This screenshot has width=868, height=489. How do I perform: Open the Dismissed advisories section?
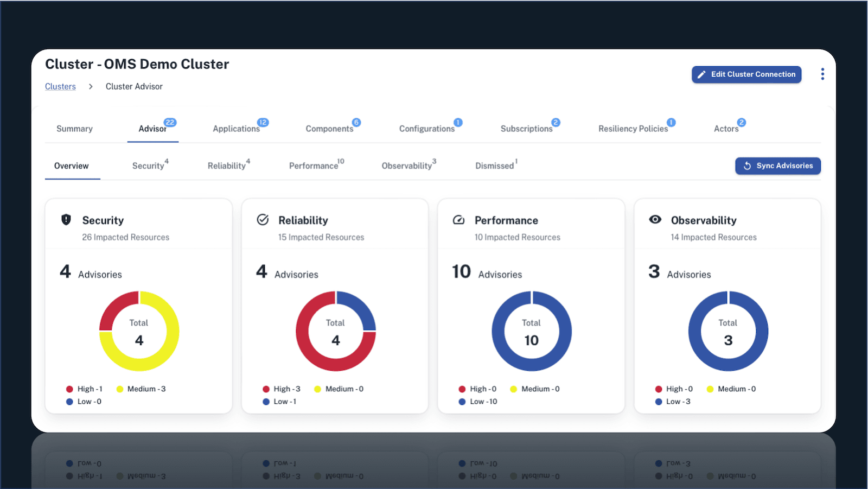(494, 166)
